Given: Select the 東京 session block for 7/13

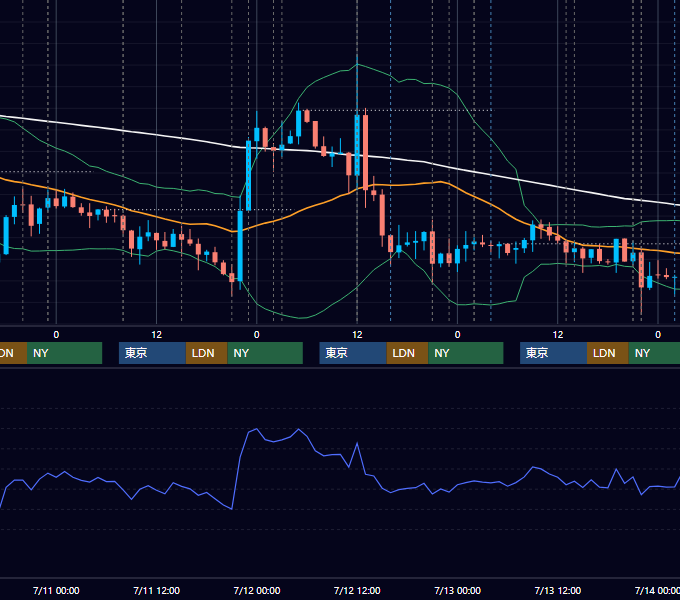Looking at the screenshot, I should [553, 353].
